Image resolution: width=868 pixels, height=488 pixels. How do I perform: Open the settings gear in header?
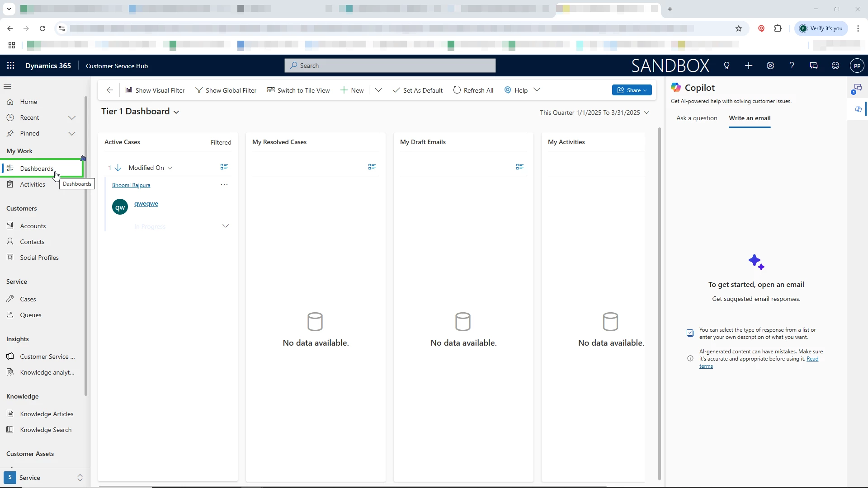pos(770,66)
